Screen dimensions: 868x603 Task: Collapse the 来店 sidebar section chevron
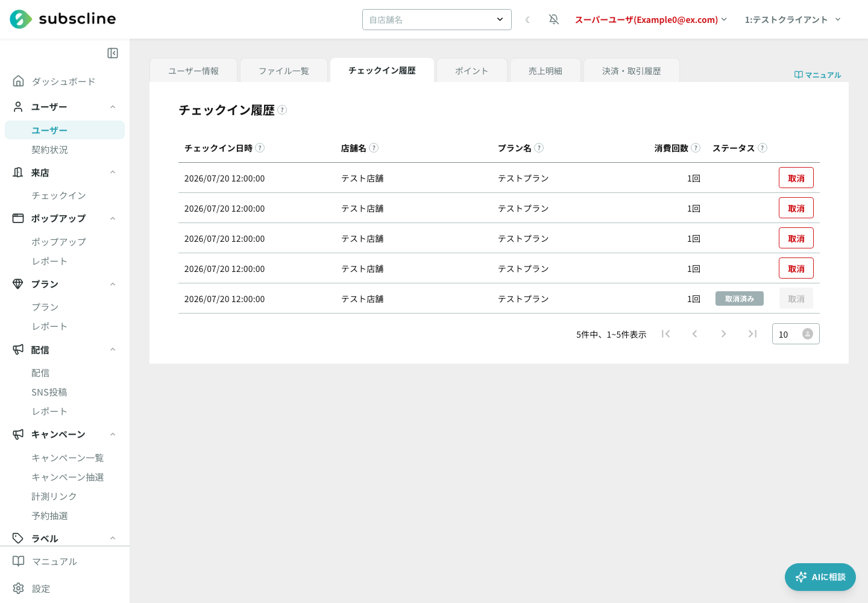113,172
